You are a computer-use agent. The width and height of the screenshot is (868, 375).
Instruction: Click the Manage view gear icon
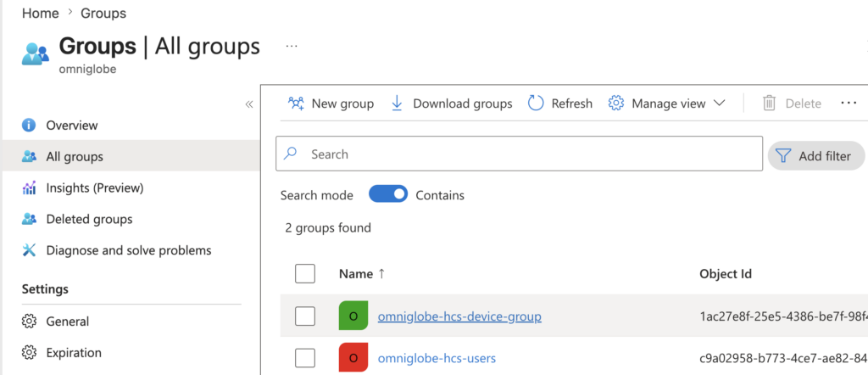pyautogui.click(x=616, y=104)
